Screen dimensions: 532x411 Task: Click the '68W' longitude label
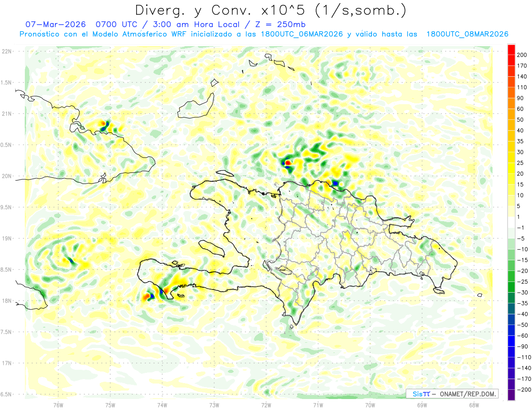pyautogui.click(x=474, y=405)
